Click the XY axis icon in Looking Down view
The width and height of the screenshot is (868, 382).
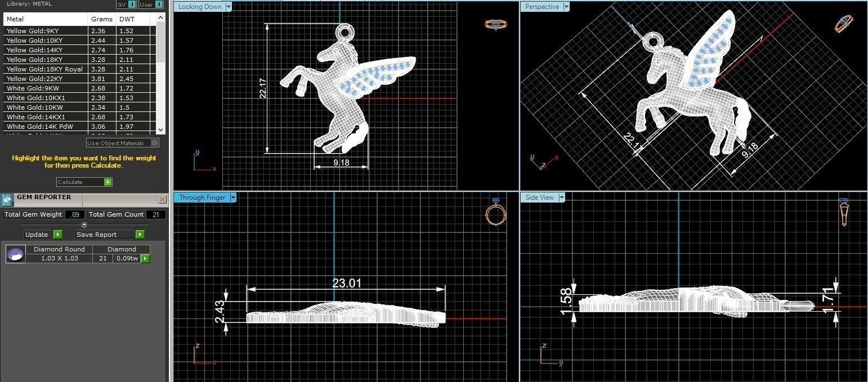205,160
